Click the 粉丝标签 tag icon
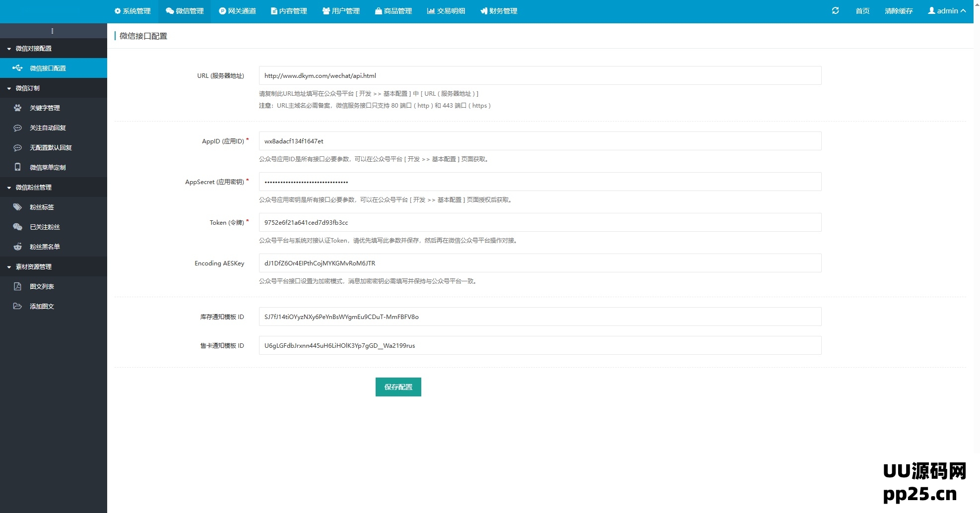 (x=18, y=207)
